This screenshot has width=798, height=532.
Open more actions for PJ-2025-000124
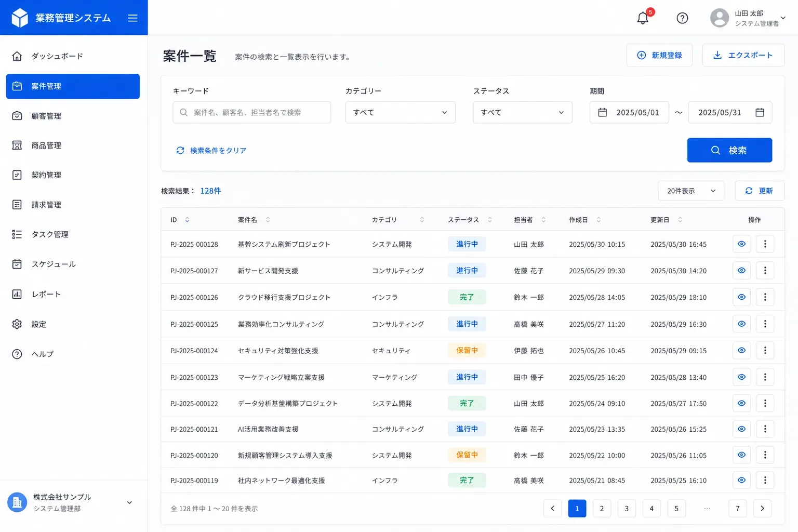click(x=765, y=351)
